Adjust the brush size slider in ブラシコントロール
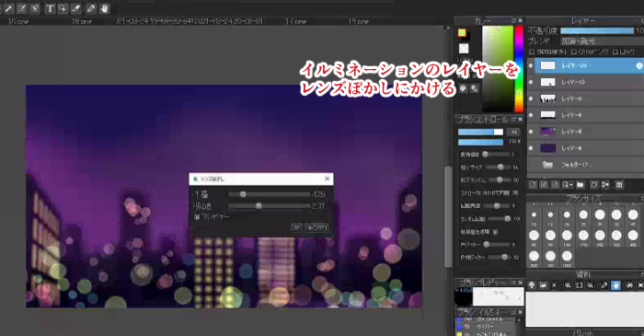This screenshot has height=336, width=644. click(480, 132)
